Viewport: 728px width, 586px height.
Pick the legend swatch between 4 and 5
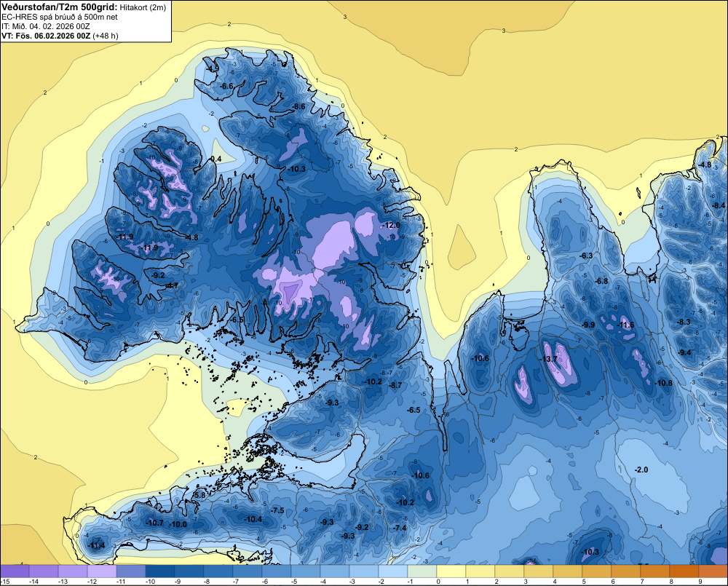click(x=568, y=571)
